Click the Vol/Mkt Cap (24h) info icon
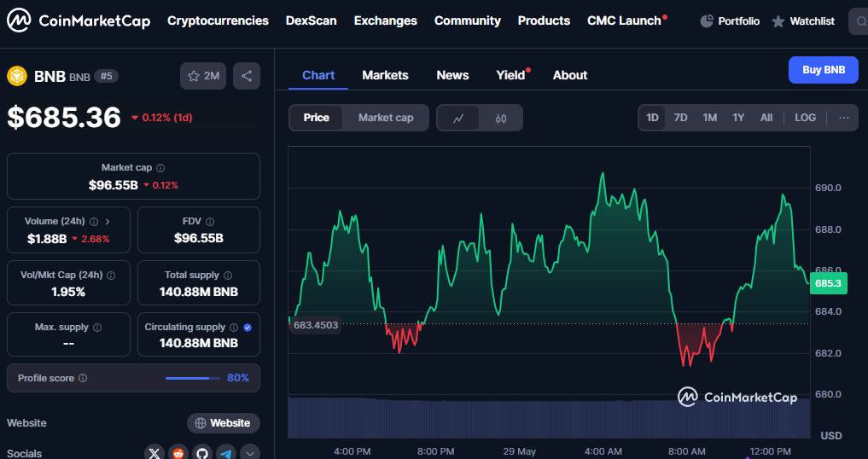Viewport: 868px width, 459px height. (x=111, y=276)
